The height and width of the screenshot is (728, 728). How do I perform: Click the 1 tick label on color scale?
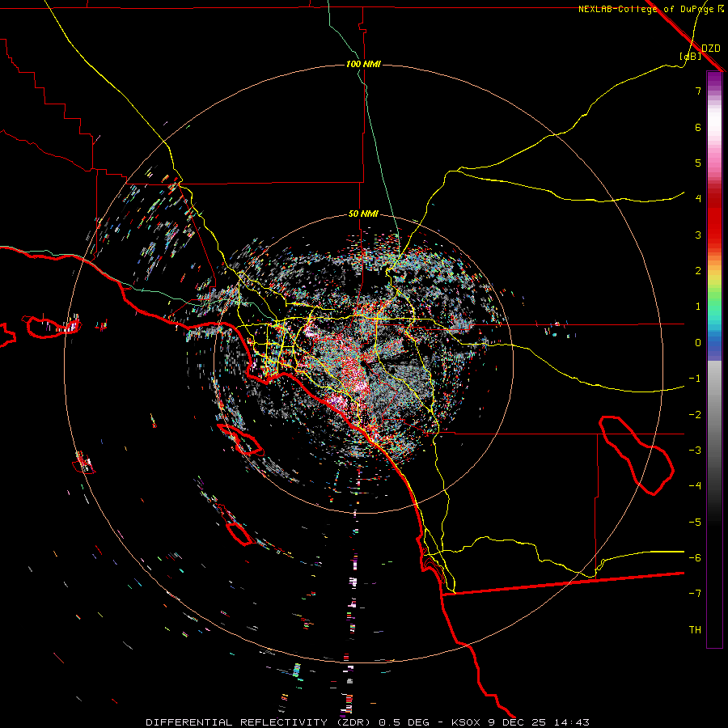[698, 307]
